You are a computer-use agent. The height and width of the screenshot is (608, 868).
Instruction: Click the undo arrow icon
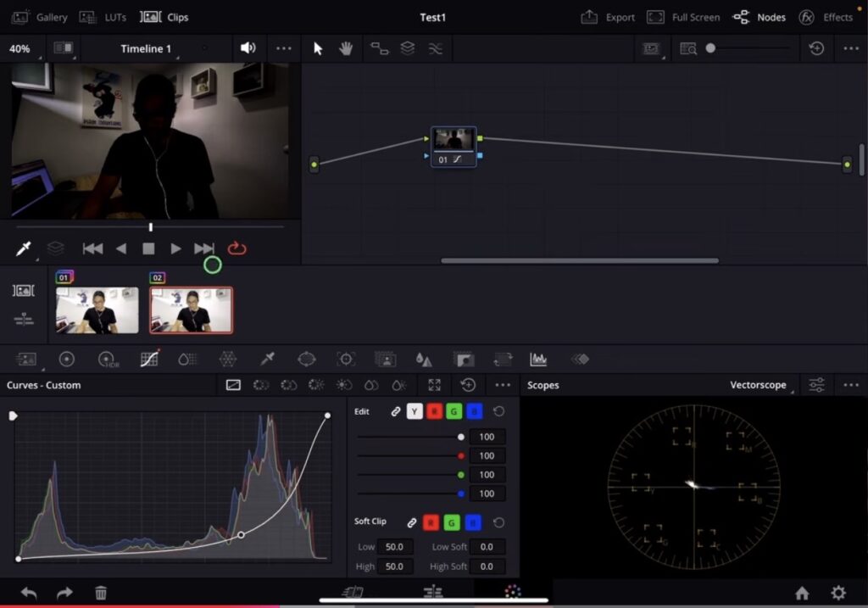pos(29,593)
